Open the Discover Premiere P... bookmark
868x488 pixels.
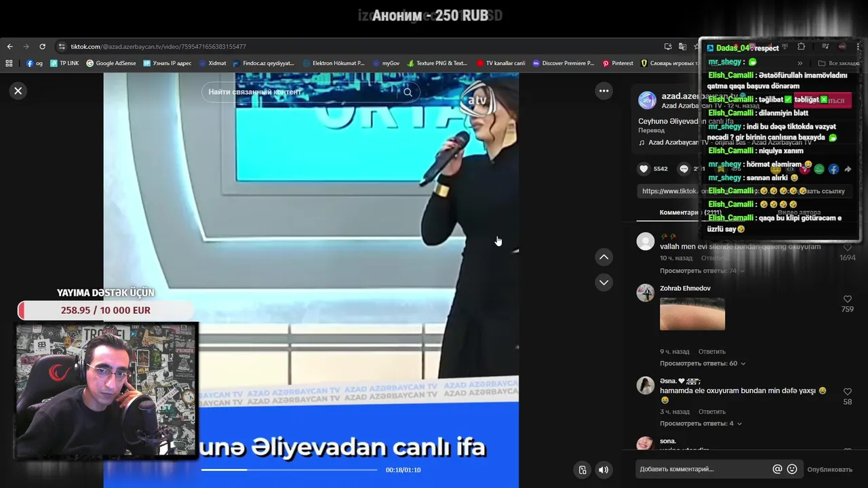(x=564, y=63)
